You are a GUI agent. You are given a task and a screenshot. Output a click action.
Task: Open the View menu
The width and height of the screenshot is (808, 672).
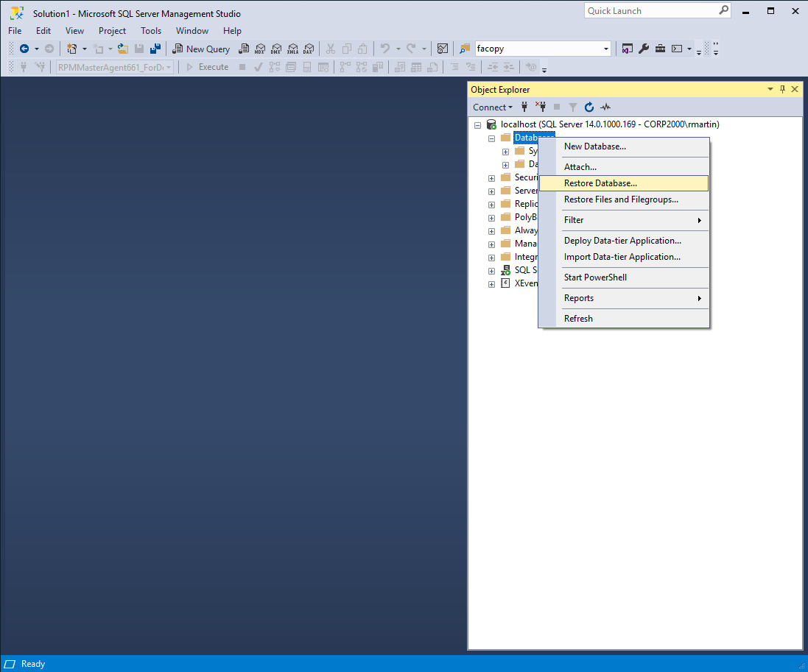pyautogui.click(x=74, y=31)
